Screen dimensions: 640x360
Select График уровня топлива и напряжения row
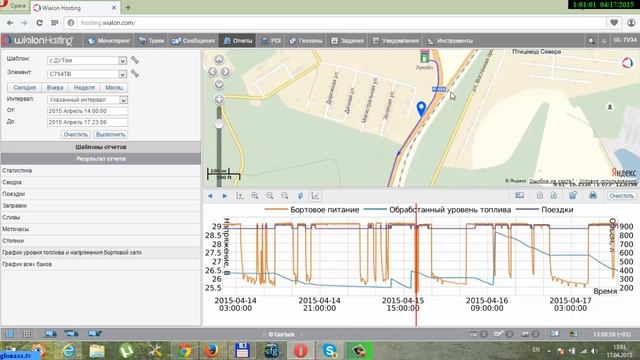tap(100, 253)
